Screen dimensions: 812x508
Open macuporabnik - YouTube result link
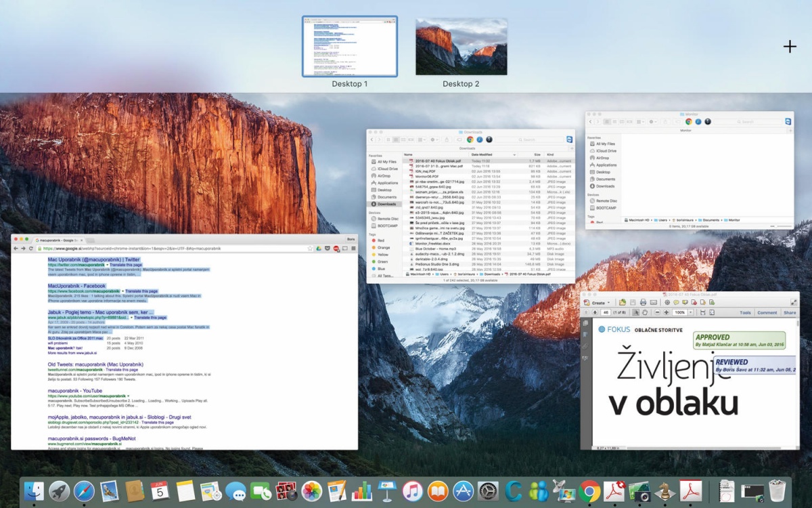click(x=74, y=390)
